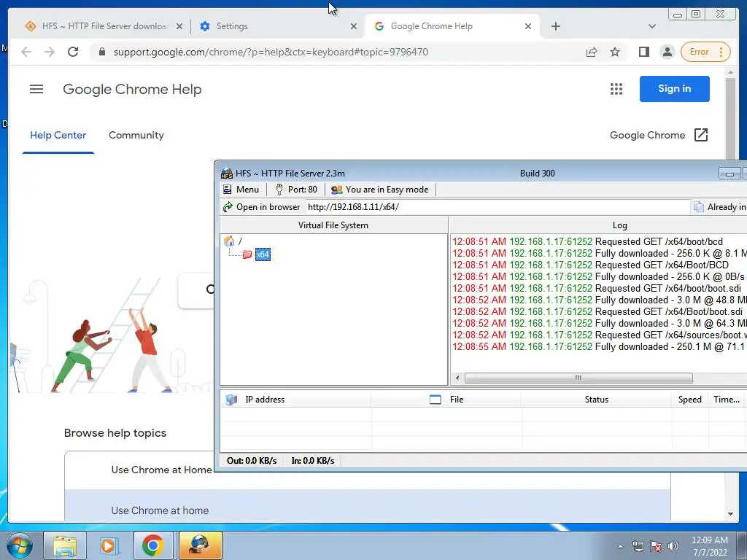This screenshot has height=560, width=747.
Task: Open Chrome tab search chevron
Action: pos(652,27)
